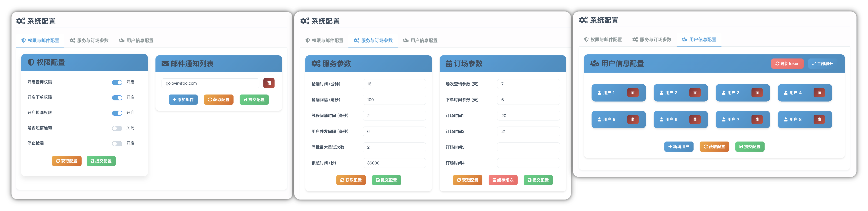Viewport: 868px width, 211px height.
Task: Click 添加邮件 button
Action: point(183,100)
